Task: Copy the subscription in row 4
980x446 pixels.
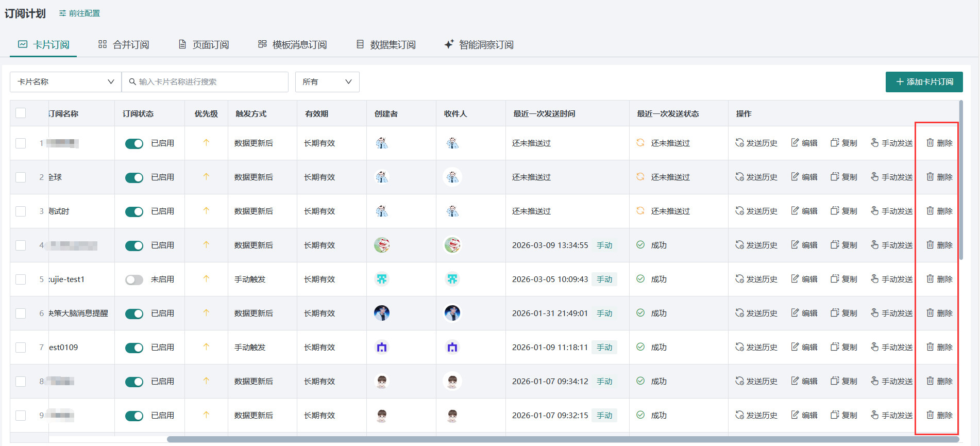Action: [843, 245]
